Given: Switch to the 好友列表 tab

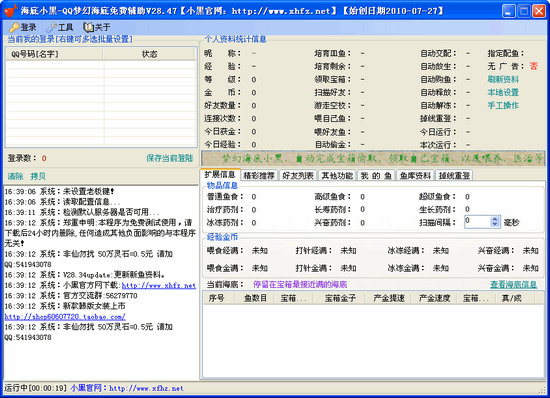Looking at the screenshot, I should pyautogui.click(x=298, y=175).
